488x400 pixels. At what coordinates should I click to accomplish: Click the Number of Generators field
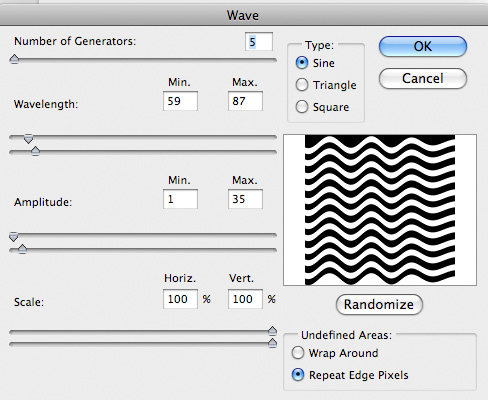[259, 42]
